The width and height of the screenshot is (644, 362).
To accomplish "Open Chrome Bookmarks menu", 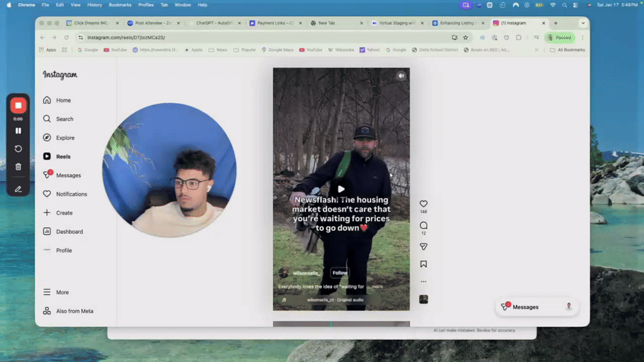I will coord(120,5).
